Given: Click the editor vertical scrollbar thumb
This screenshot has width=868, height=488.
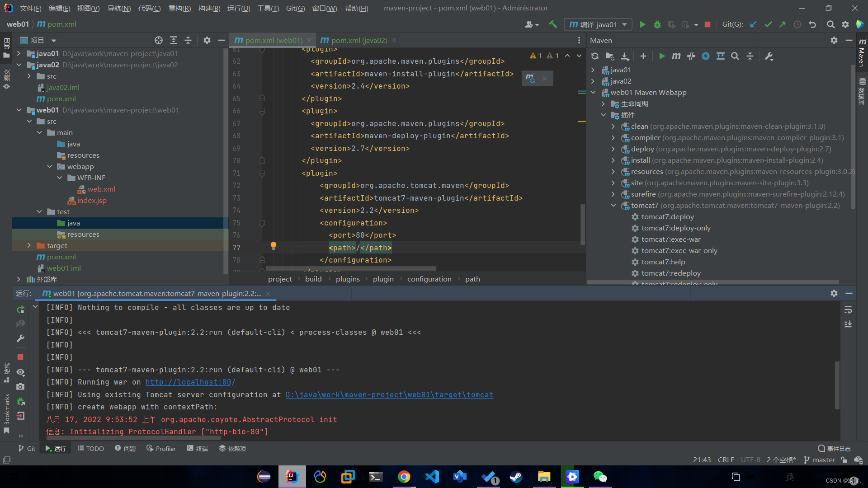Looking at the screenshot, I should coord(582,224).
